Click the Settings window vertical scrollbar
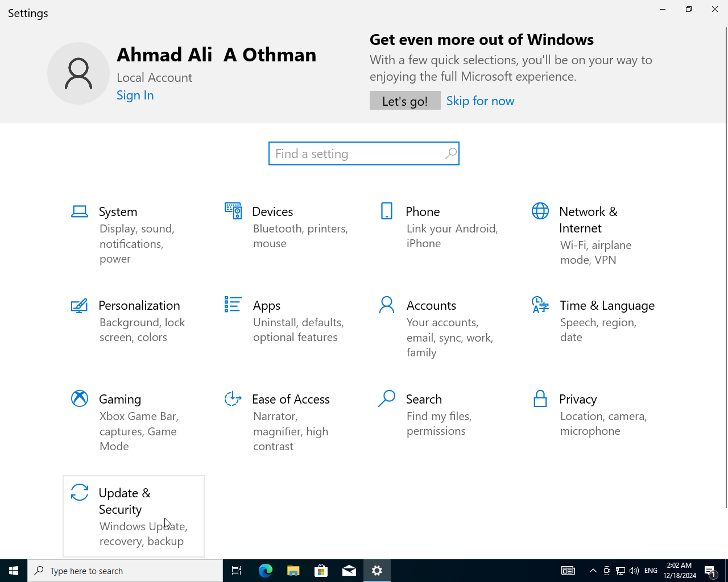 coord(726,267)
